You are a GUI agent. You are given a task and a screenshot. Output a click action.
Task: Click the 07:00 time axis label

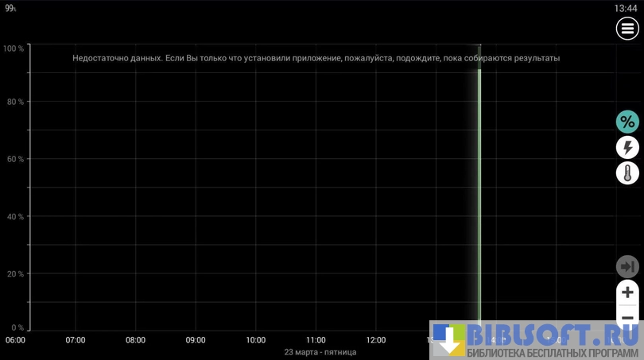point(76,340)
